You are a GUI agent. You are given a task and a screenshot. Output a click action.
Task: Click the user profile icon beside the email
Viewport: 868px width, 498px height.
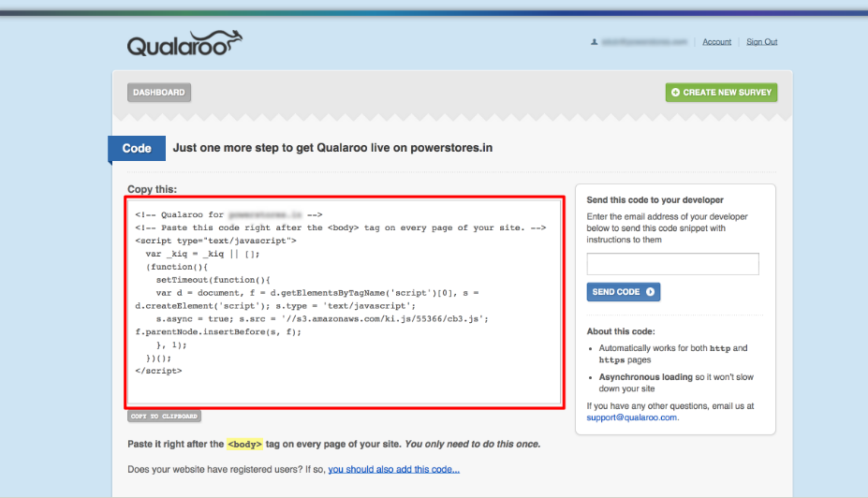point(594,42)
